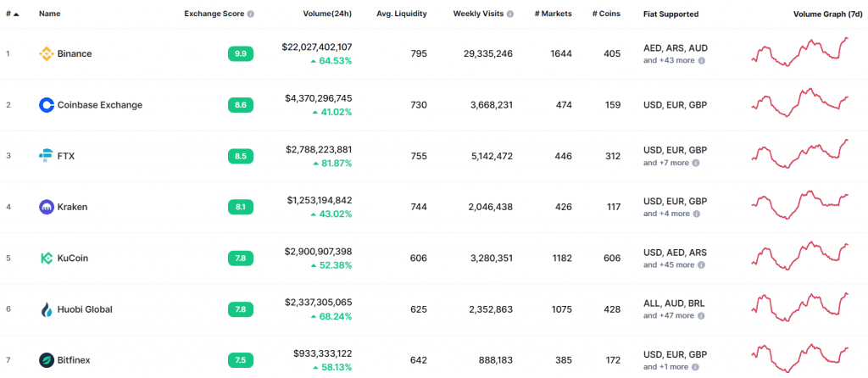Click Bitfinex's 7.5 score badge
The image size is (868, 378).
(x=241, y=360)
